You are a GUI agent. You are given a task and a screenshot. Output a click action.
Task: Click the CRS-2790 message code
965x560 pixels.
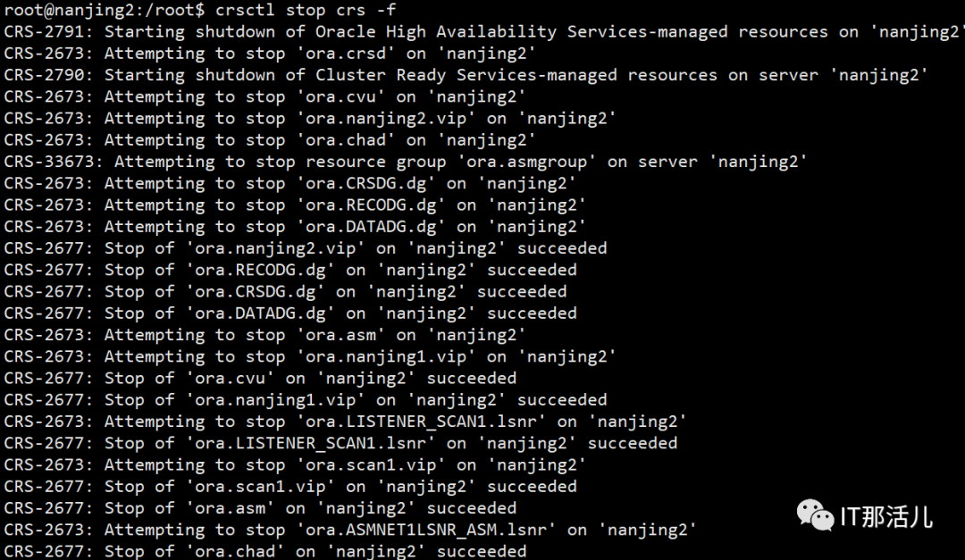pyautogui.click(x=49, y=75)
